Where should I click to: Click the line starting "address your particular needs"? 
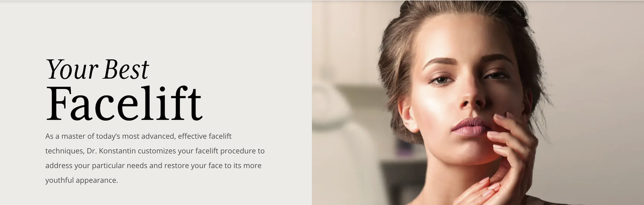[x=153, y=166]
